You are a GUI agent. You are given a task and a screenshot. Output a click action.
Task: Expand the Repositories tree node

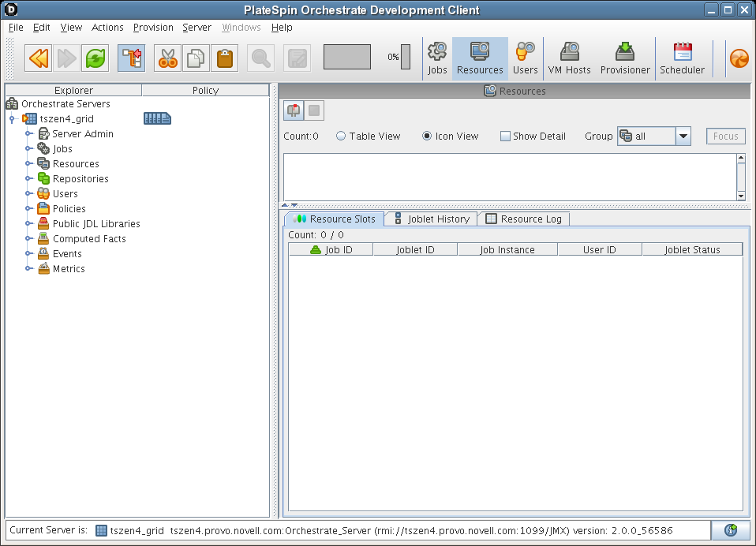tap(29, 178)
